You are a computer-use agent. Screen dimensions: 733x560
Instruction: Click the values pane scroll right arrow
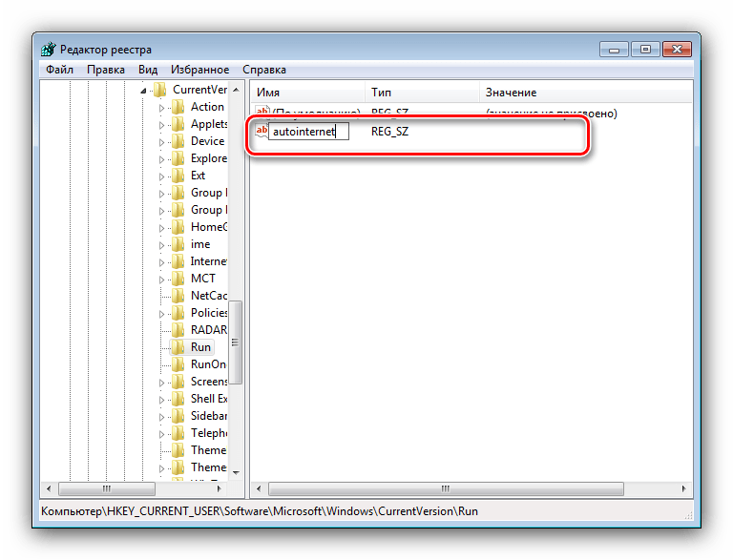(x=684, y=489)
